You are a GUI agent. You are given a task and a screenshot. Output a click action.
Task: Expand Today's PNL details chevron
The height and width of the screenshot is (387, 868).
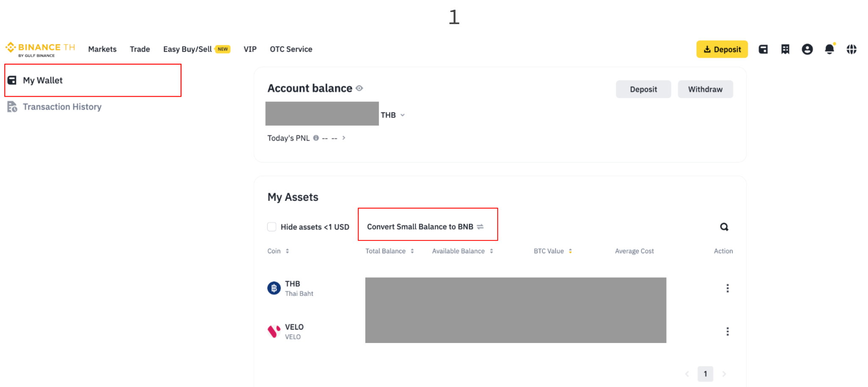344,138
